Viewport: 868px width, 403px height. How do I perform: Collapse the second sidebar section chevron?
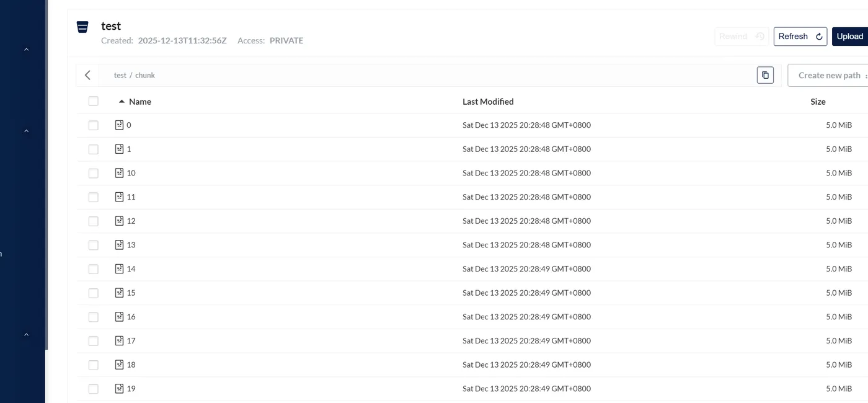click(26, 131)
